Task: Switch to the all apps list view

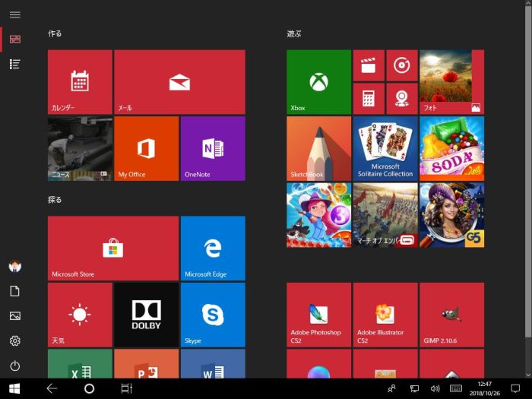Action: 14,64
